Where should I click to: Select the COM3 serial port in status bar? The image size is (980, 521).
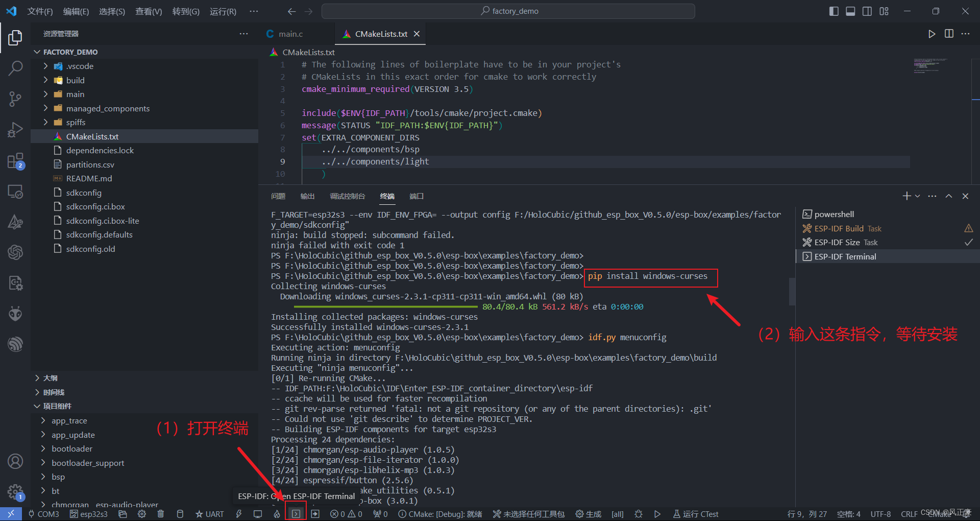tap(45, 514)
